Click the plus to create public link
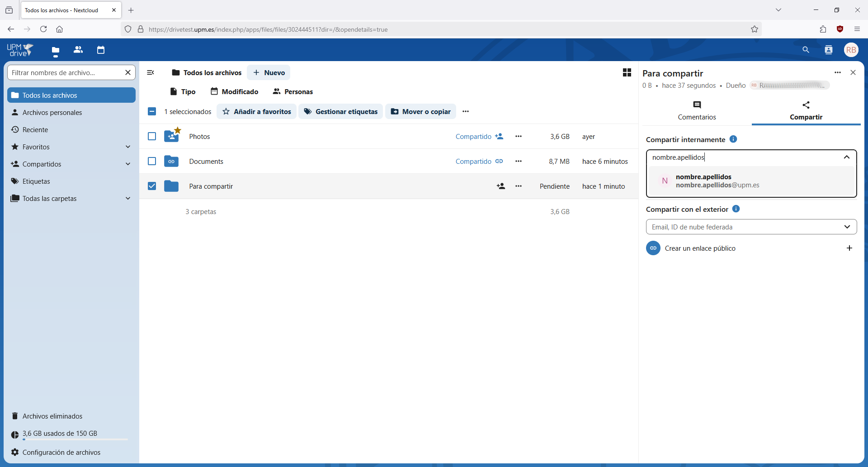Screen dimensions: 868x467 (849, 248)
